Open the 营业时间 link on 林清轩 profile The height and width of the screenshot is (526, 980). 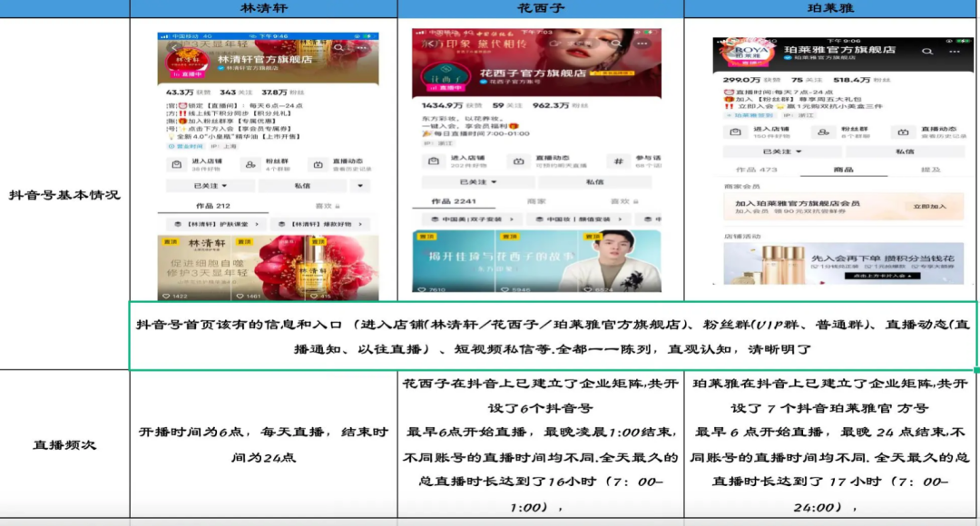[186, 146]
